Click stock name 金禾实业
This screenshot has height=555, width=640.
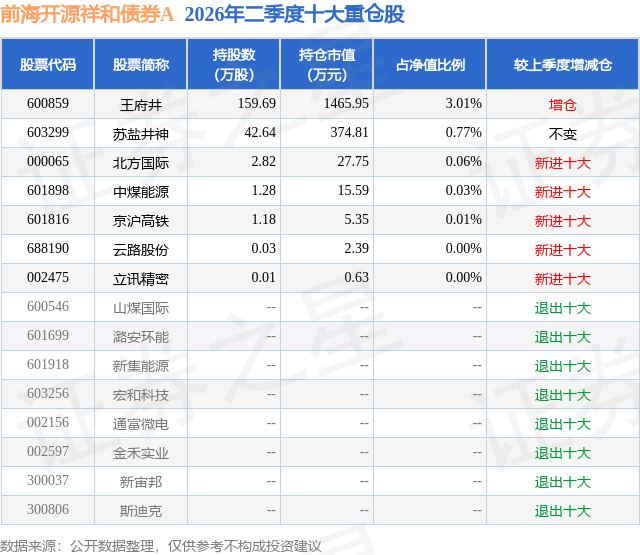(x=141, y=453)
